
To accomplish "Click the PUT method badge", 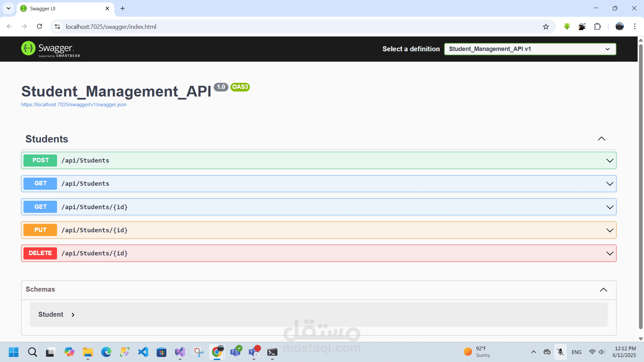I will 40,230.
